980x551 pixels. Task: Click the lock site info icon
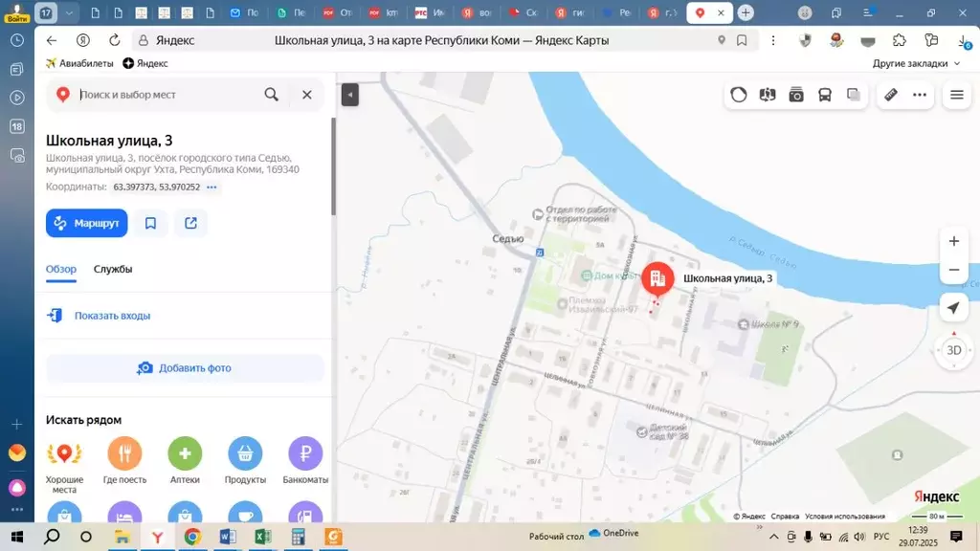[x=144, y=40]
